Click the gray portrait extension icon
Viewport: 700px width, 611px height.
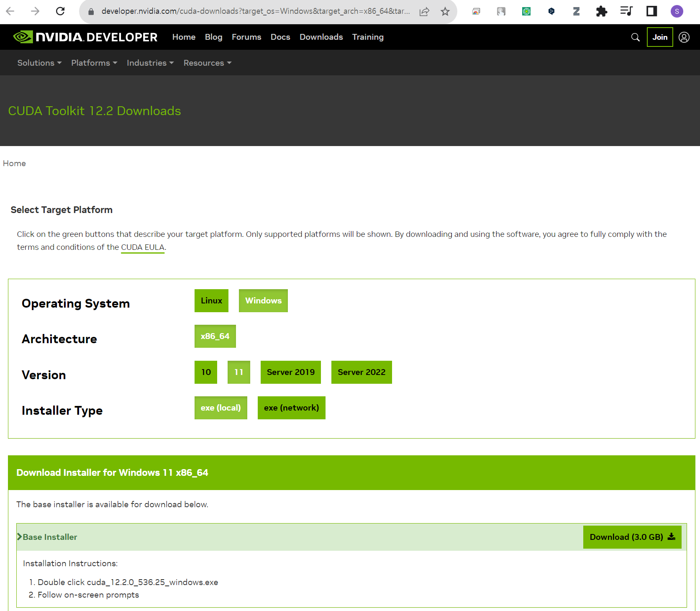pos(501,12)
